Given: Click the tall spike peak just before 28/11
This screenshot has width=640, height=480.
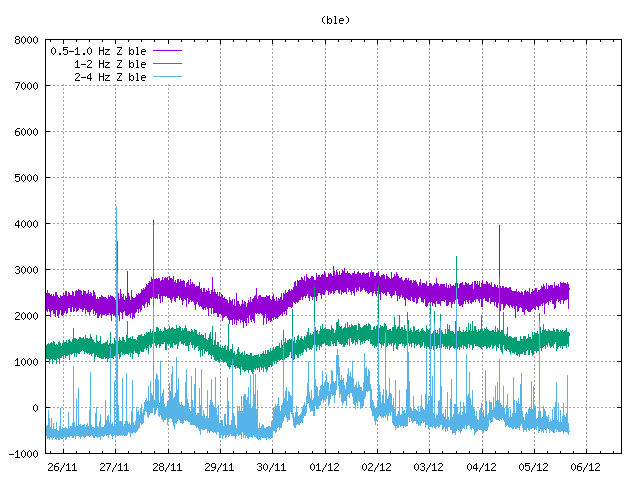Looking at the screenshot, I should coord(153,223).
